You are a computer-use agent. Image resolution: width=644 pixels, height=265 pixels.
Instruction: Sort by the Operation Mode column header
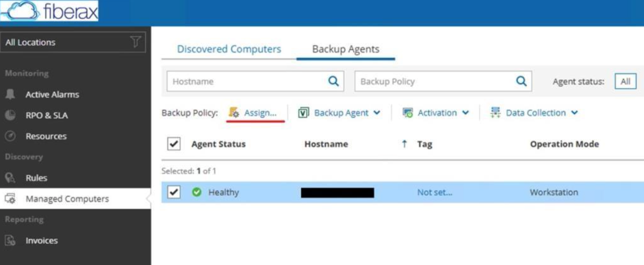click(564, 144)
